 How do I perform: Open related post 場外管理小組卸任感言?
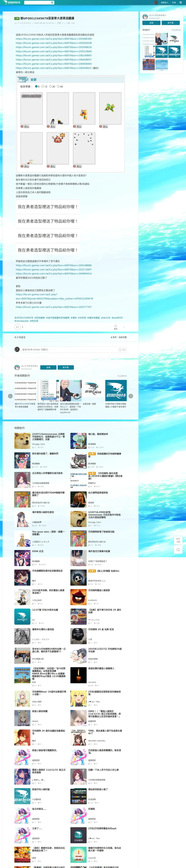(x=43, y=512)
